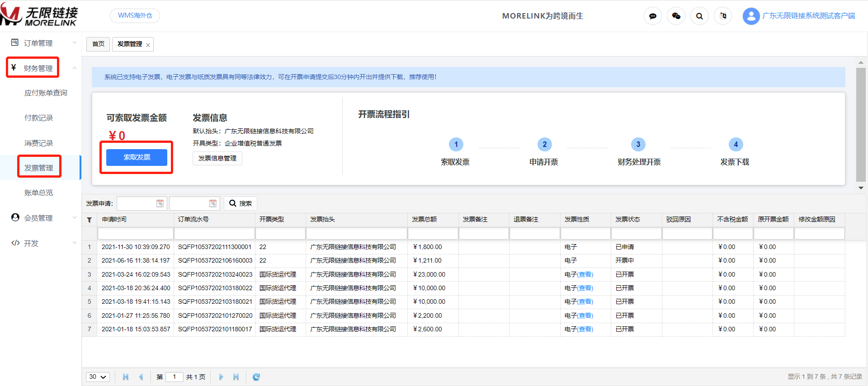Click page number input field
Screen dimensions: 868x386
pyautogui.click(x=175, y=377)
